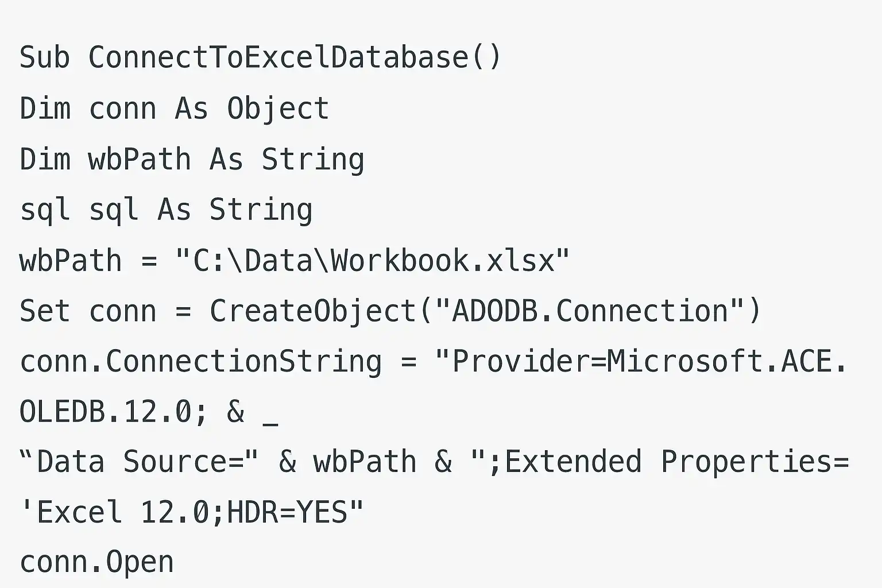
Task: Click the conn.Open statement
Action: pos(96,562)
